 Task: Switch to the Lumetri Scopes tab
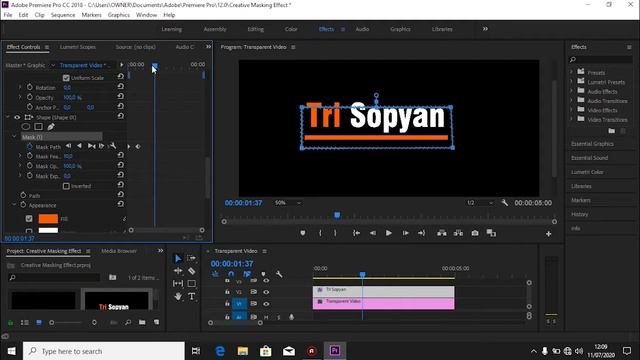pos(78,47)
